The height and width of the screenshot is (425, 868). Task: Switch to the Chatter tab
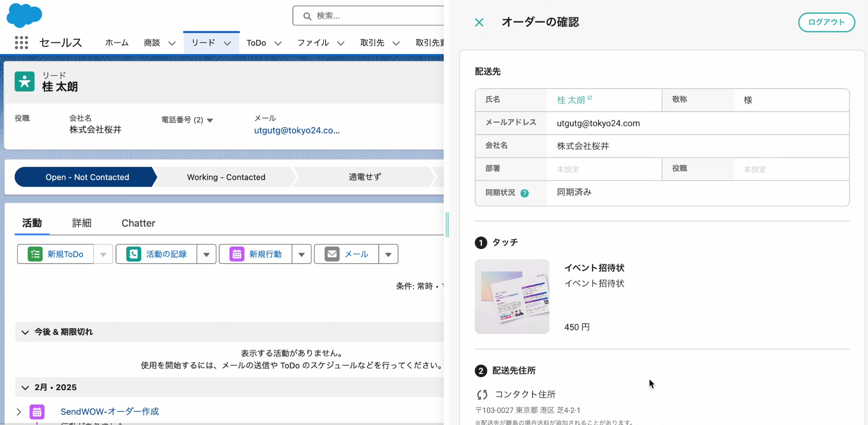[138, 223]
